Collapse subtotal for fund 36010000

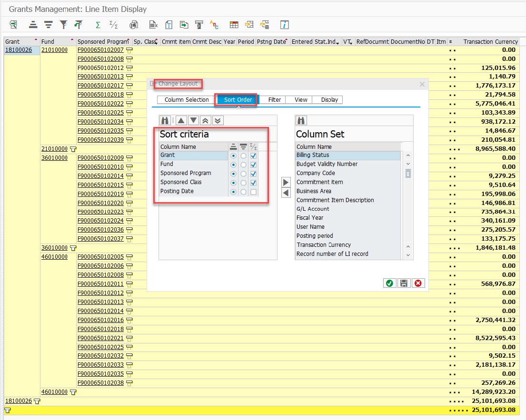[73, 248]
